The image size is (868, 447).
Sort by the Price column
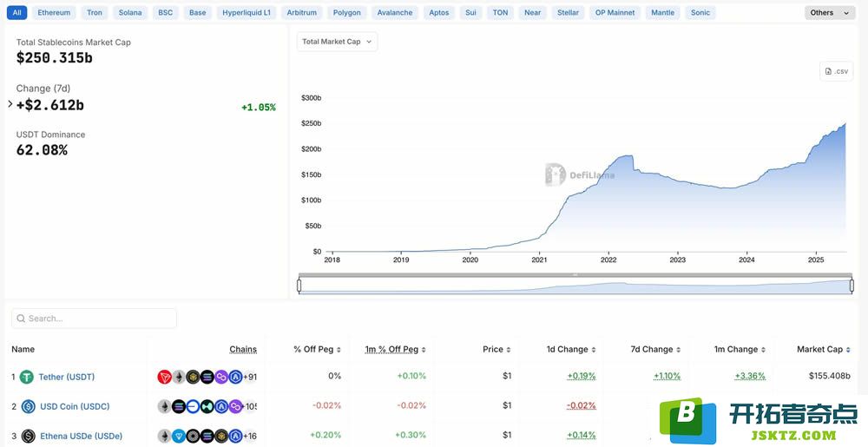pos(496,350)
